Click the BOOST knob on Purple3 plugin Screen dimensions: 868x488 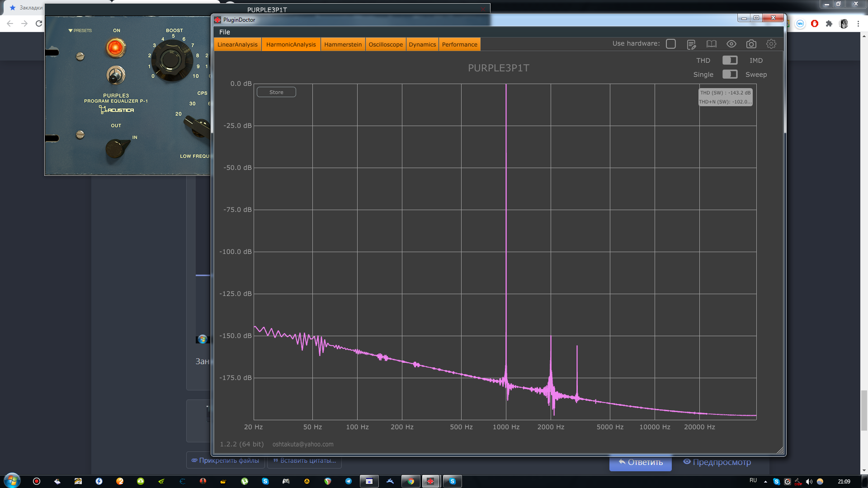pyautogui.click(x=171, y=61)
